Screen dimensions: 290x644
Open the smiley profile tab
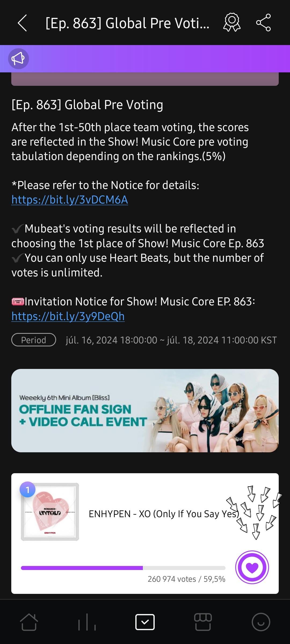[261, 622]
